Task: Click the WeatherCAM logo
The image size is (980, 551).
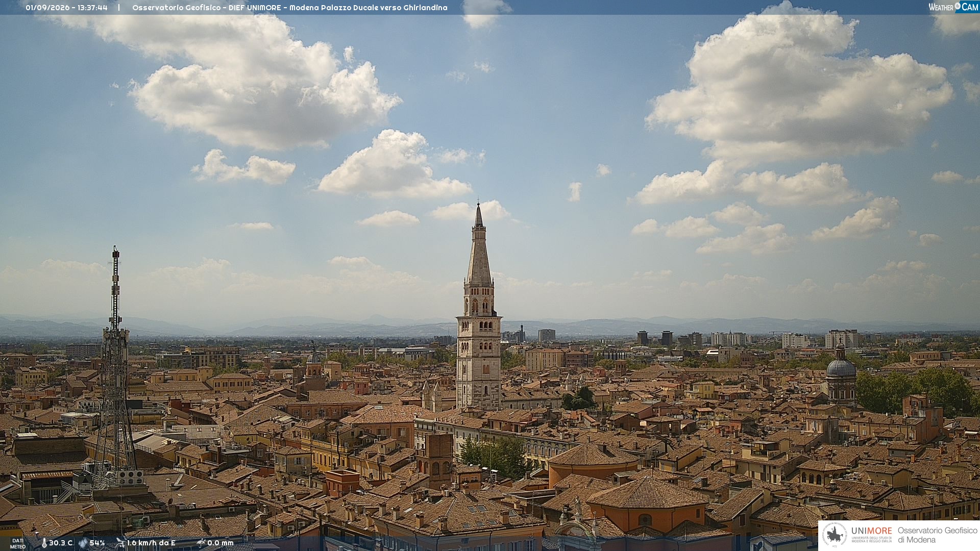Action: (953, 7)
